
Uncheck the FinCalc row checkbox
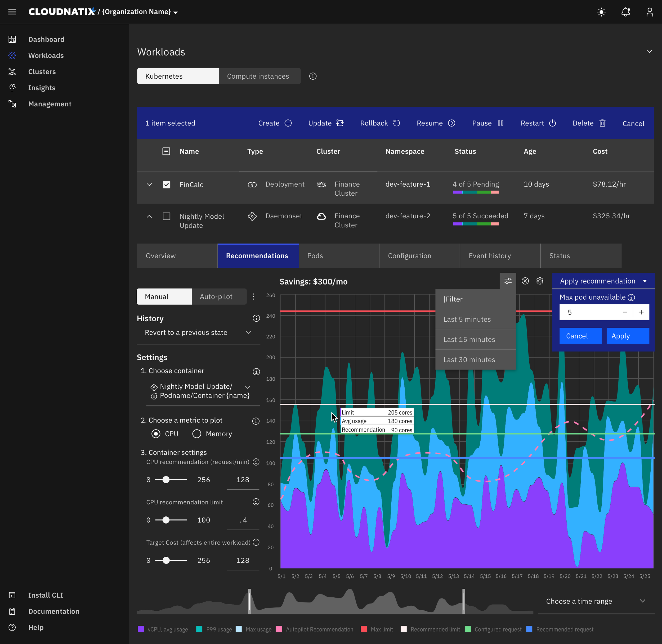[x=167, y=184]
